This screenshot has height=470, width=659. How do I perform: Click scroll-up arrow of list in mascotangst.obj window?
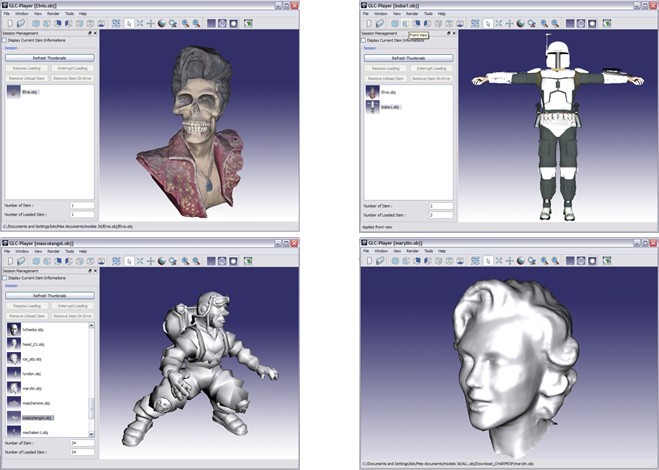point(91,325)
